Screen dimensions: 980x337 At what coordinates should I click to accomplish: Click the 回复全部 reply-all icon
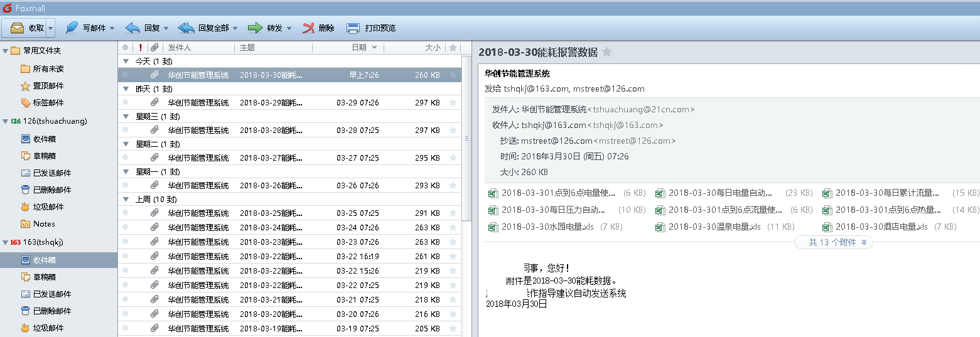186,28
